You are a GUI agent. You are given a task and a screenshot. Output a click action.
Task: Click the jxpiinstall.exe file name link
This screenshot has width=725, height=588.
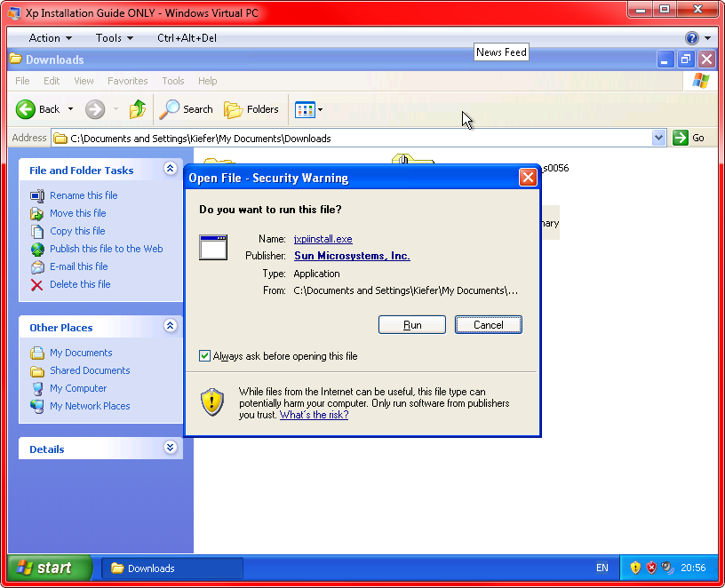click(x=323, y=239)
